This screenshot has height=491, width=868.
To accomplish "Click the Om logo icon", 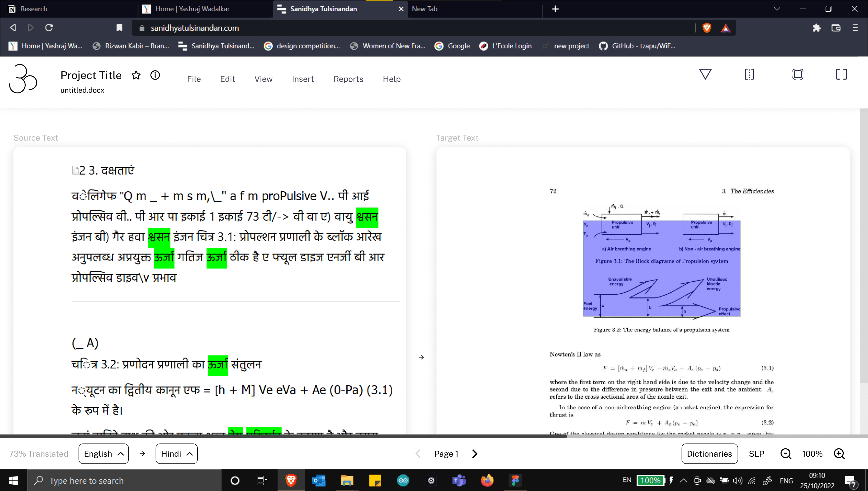I will (x=23, y=79).
